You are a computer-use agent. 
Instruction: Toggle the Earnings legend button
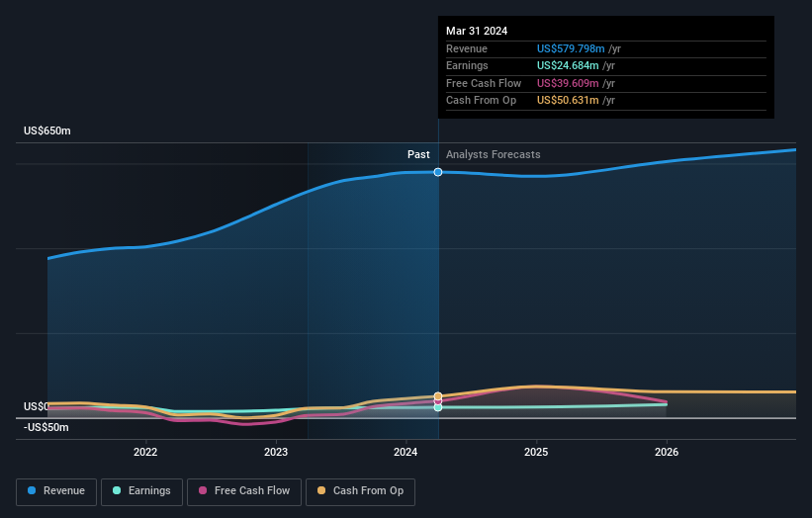pos(141,491)
